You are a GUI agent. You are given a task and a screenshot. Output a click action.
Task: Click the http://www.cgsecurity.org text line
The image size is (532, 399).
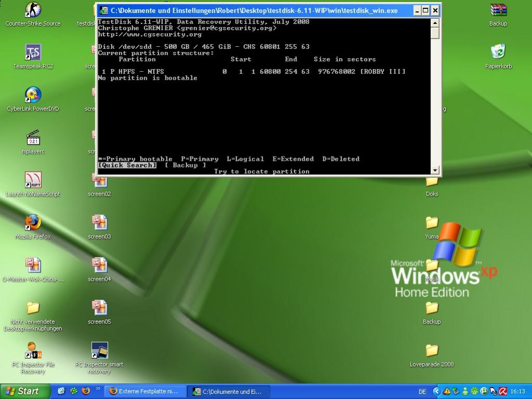[150, 34]
